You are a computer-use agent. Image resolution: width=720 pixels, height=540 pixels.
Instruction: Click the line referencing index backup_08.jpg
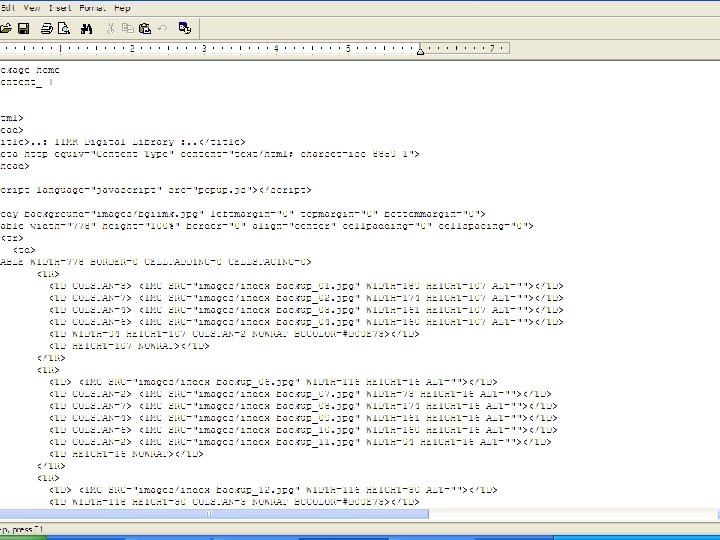click(x=303, y=406)
